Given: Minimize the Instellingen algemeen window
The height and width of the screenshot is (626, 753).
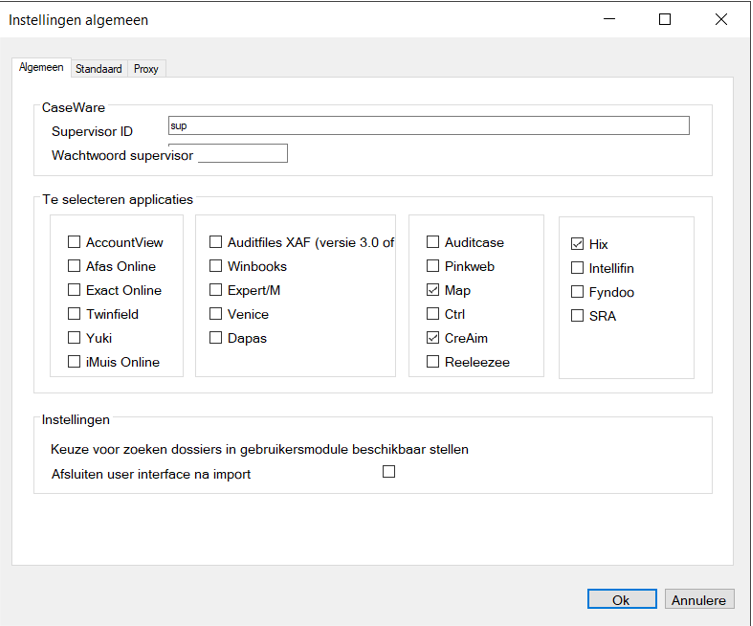Looking at the screenshot, I should point(609,19).
